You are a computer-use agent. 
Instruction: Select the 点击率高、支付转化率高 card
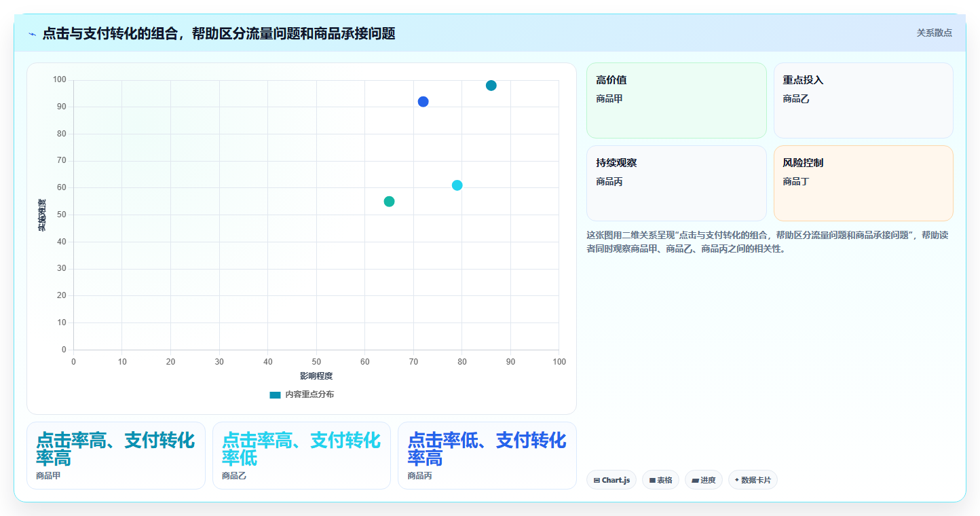click(116, 456)
